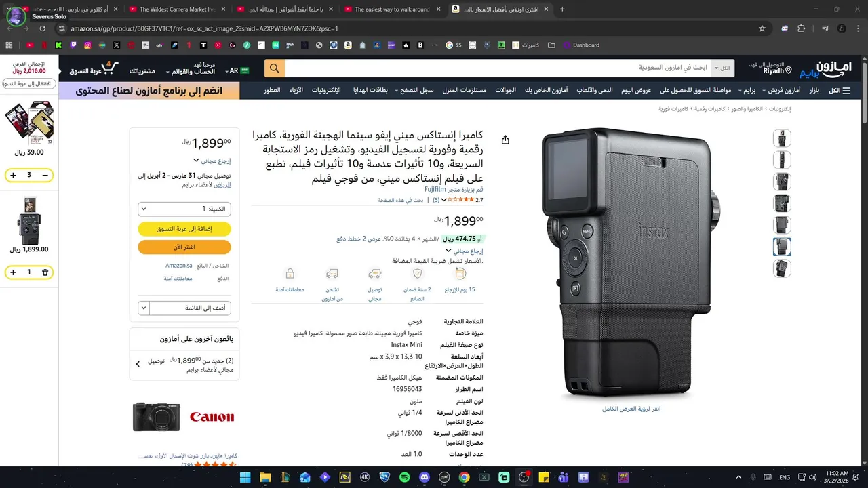The image size is (868, 488).
Task: Click the ships from Amazon truck icon
Action: pos(332,274)
